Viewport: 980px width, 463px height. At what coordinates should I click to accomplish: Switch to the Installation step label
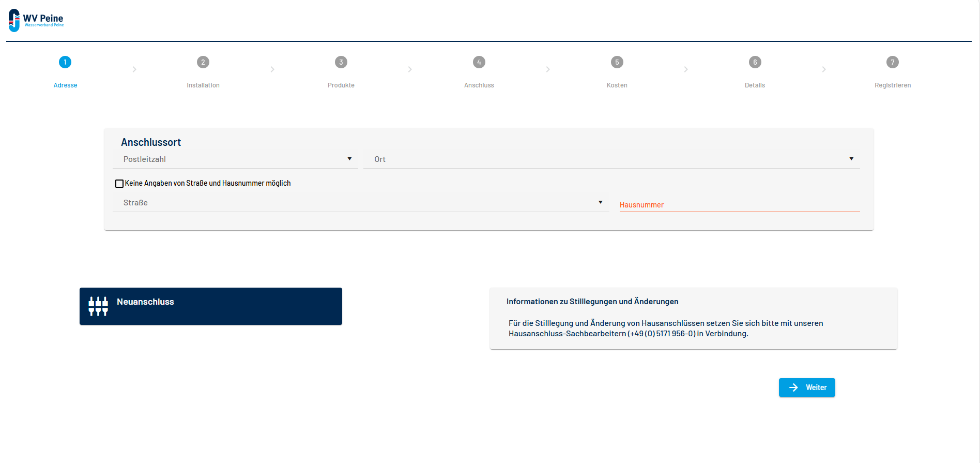pyautogui.click(x=203, y=85)
